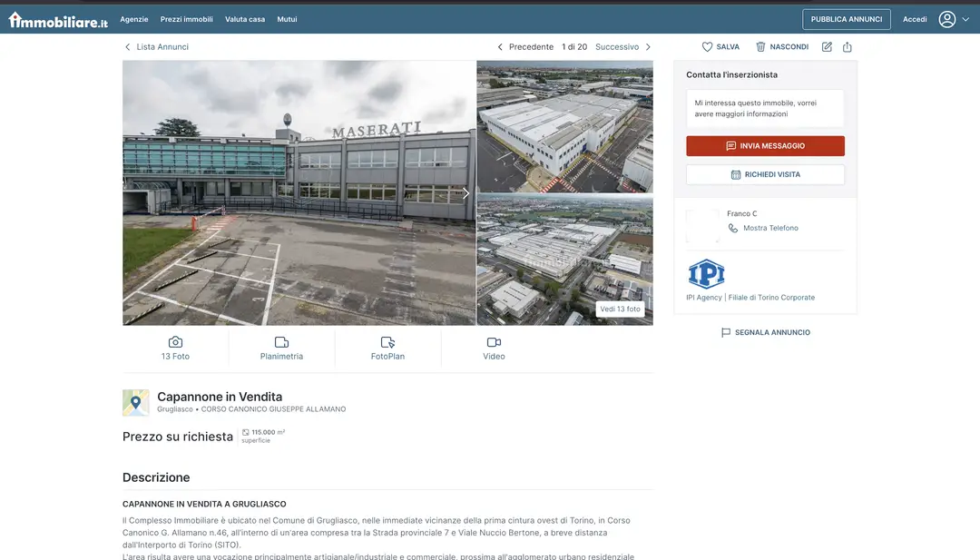The height and width of the screenshot is (560, 980).
Task: Select Valuta casa in the header
Action: point(245,19)
